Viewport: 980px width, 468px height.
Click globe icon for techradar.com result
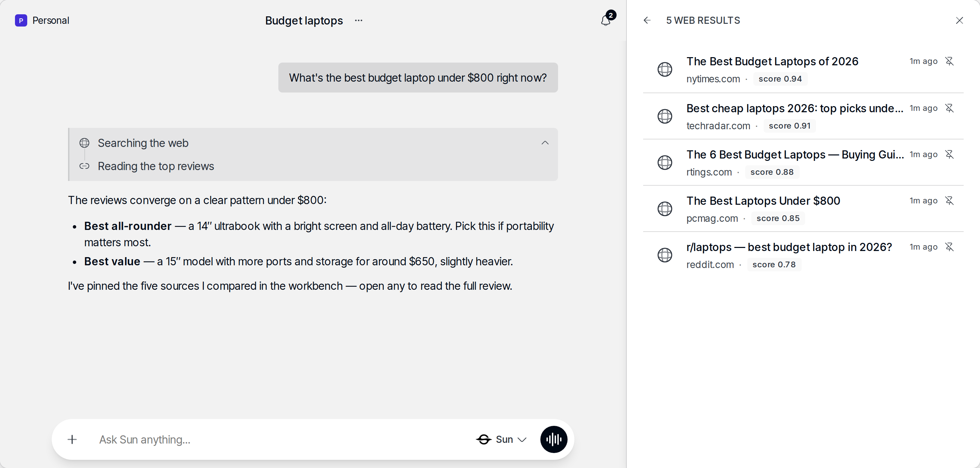coord(665,116)
